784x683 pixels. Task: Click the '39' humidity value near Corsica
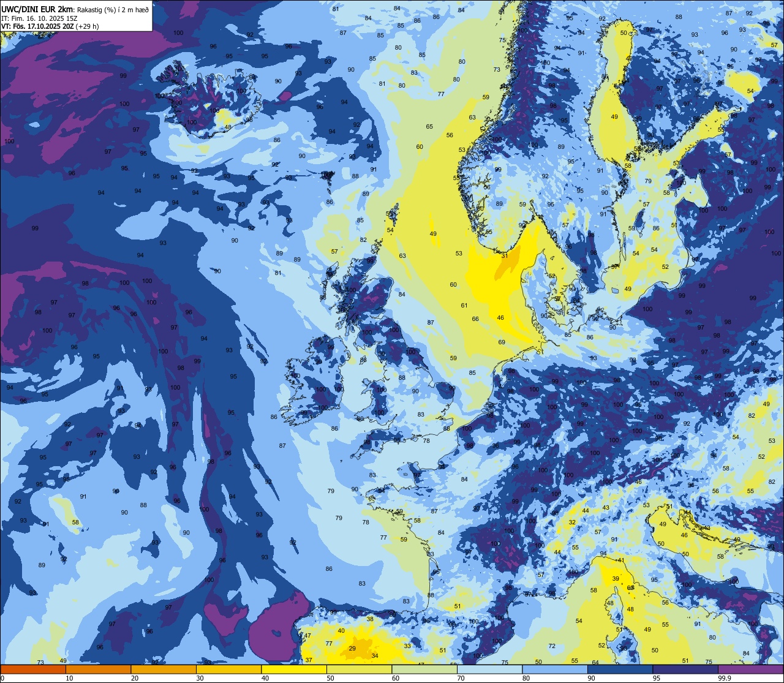coord(616,579)
